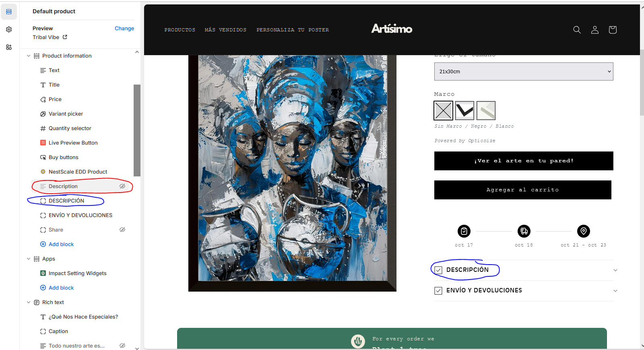Open the app embeds icon in left rail
644x350 pixels.
tap(9, 47)
